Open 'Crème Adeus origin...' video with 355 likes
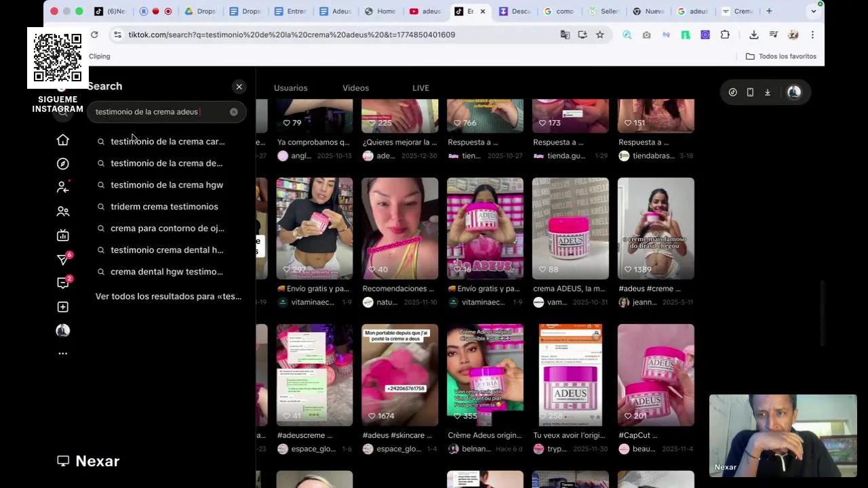868x488 pixels. (485, 375)
